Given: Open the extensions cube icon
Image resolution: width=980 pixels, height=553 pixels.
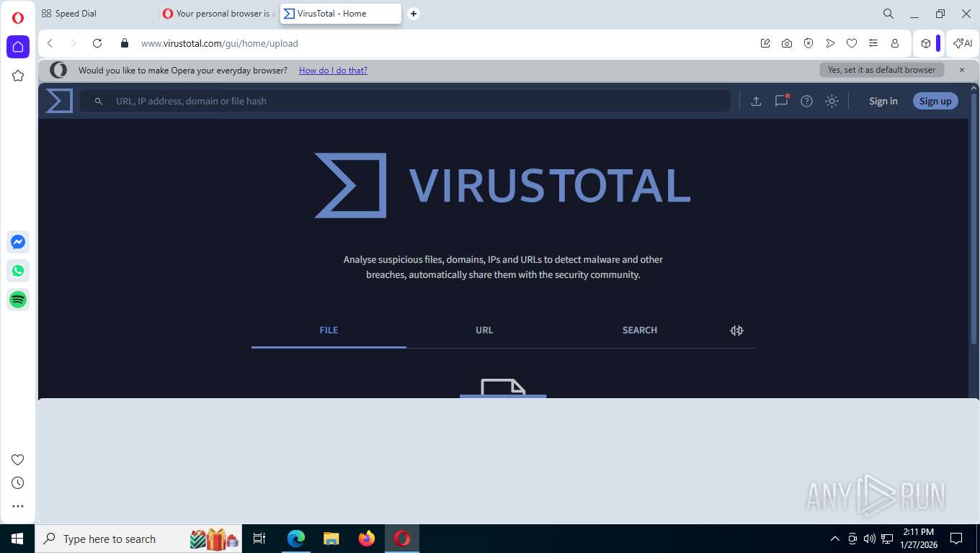Looking at the screenshot, I should click(x=926, y=43).
